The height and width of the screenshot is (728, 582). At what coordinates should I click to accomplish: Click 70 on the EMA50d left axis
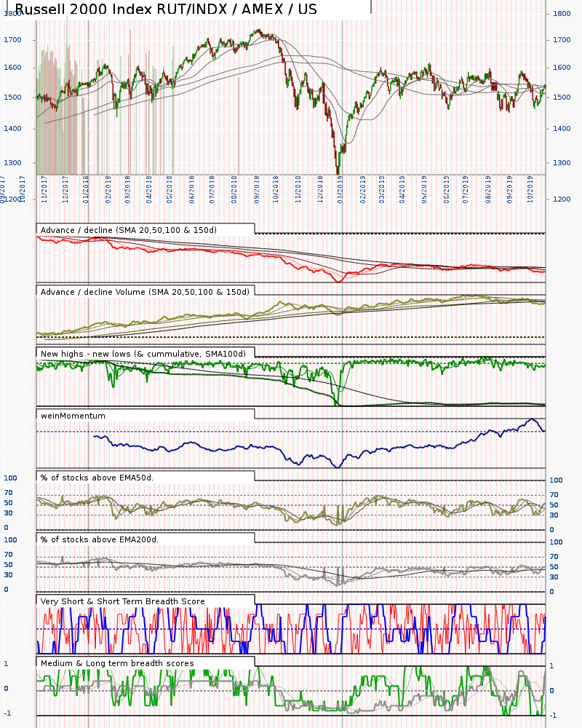[8, 493]
